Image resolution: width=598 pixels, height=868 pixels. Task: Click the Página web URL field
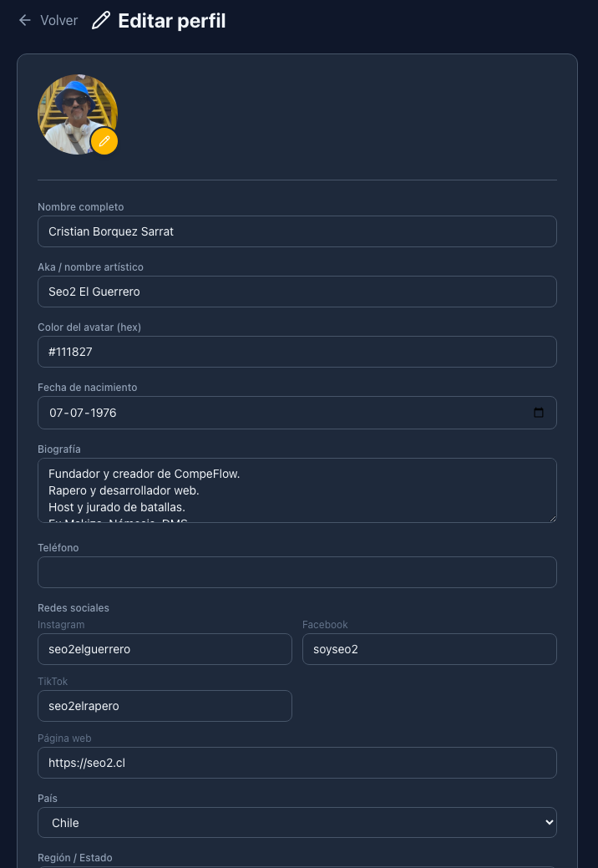(296, 763)
